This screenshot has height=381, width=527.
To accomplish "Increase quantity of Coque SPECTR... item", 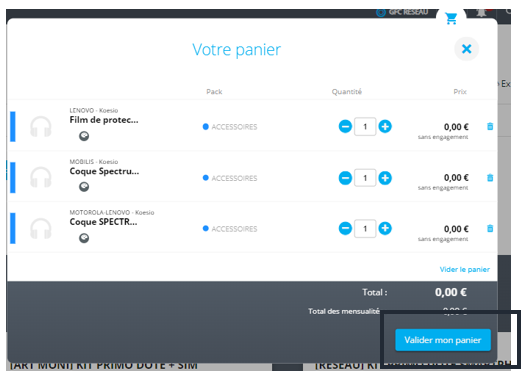I will pyautogui.click(x=385, y=228).
